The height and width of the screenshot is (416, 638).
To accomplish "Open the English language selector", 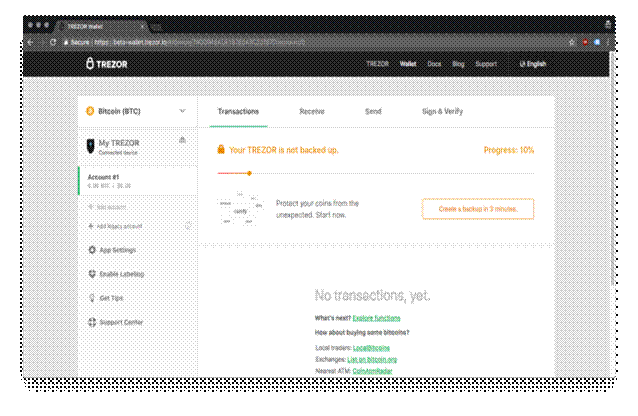I will click(x=533, y=63).
